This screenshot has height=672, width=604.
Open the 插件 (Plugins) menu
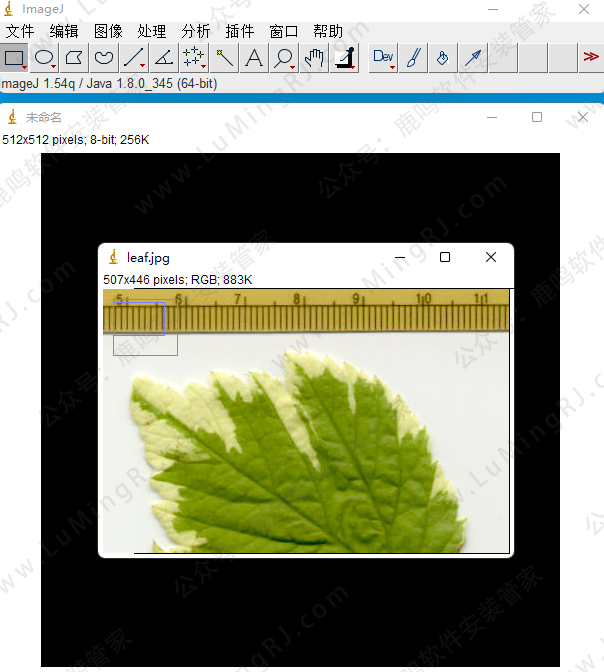point(240,31)
